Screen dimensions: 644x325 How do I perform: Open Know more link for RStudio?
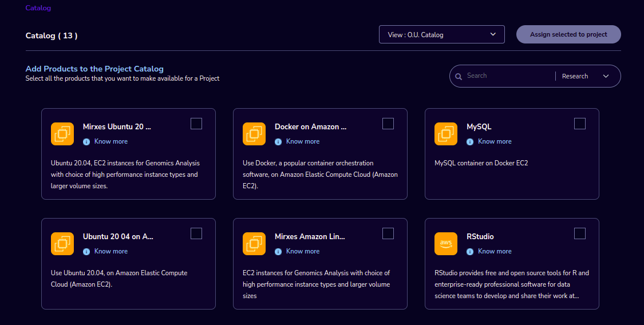(x=495, y=251)
